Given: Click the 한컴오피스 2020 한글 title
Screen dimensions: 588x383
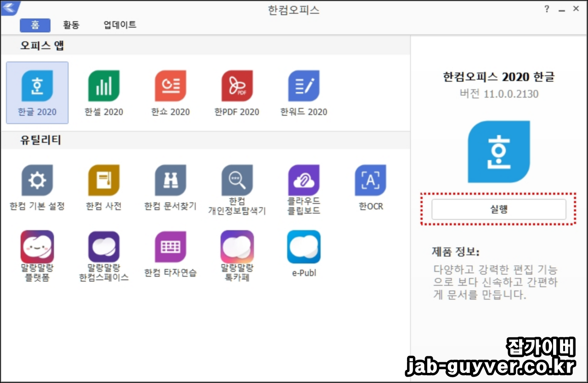Looking at the screenshot, I should tap(499, 76).
